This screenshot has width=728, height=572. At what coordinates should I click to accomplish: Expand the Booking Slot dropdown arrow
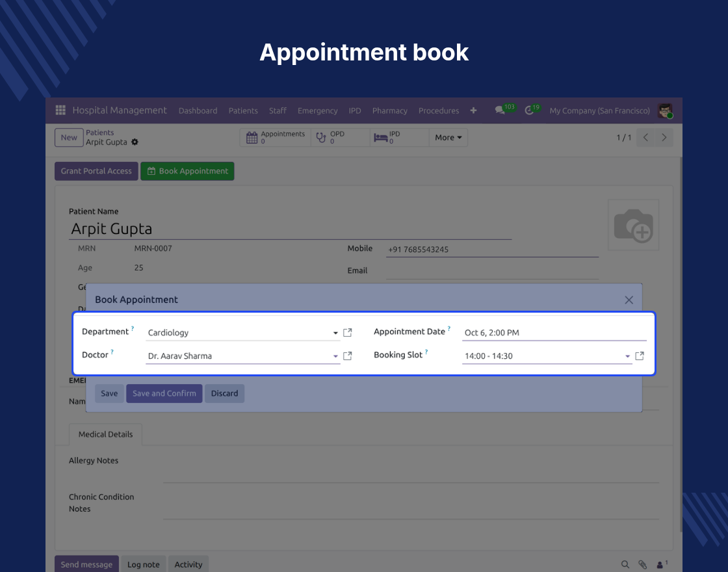pos(627,356)
